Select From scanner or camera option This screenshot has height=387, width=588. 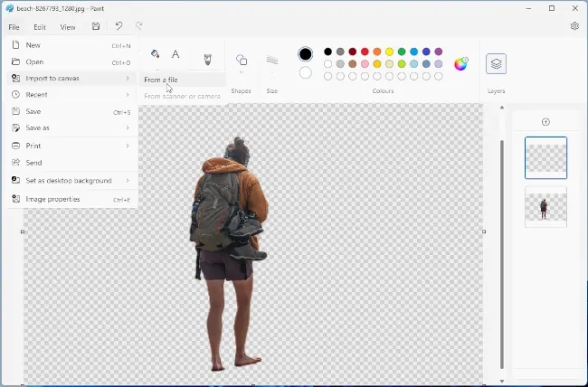pyautogui.click(x=183, y=97)
